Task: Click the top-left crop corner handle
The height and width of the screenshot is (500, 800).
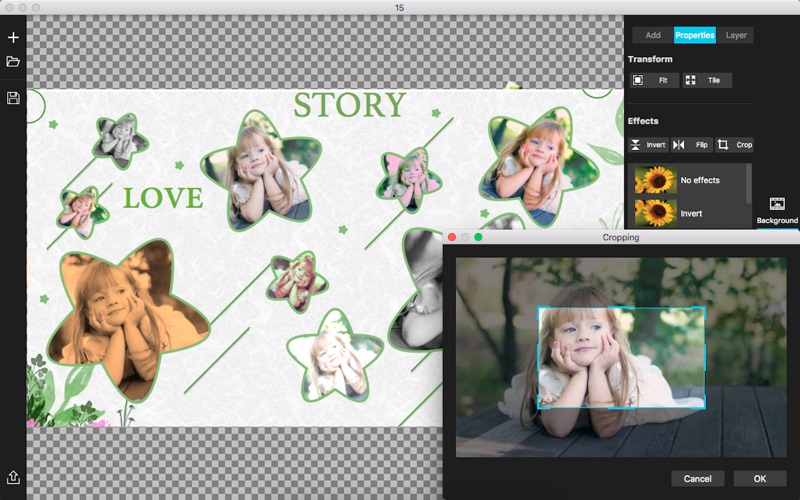Action: (539, 308)
